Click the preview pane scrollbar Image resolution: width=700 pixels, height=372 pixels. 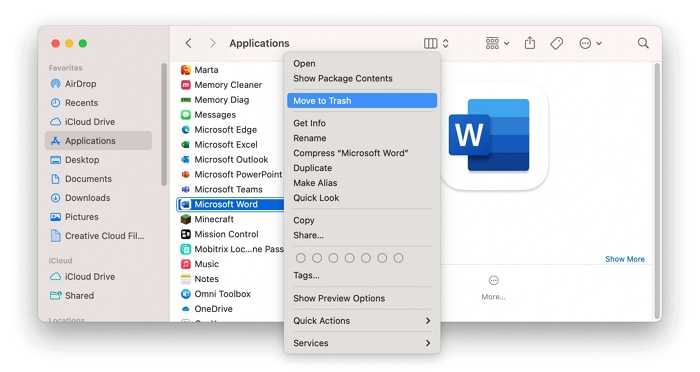(x=657, y=191)
